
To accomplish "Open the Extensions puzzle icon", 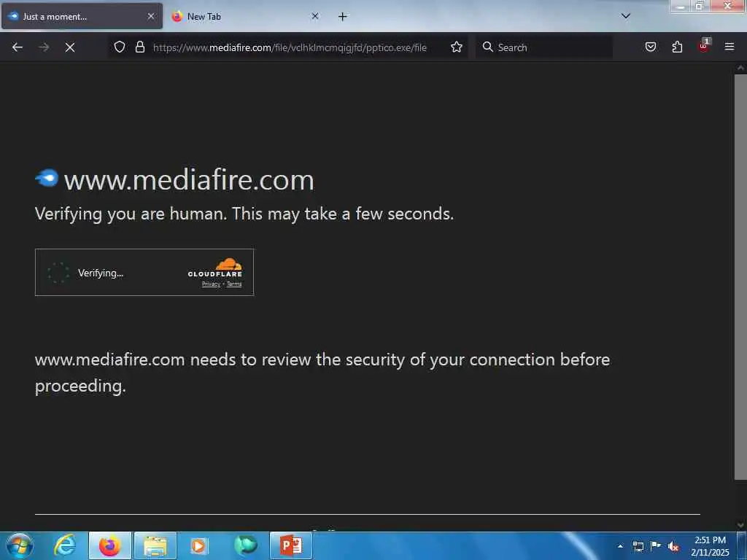I will [x=677, y=47].
